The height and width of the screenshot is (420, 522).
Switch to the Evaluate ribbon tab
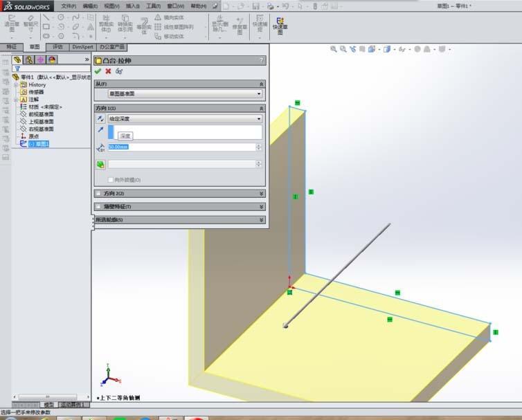pos(57,47)
